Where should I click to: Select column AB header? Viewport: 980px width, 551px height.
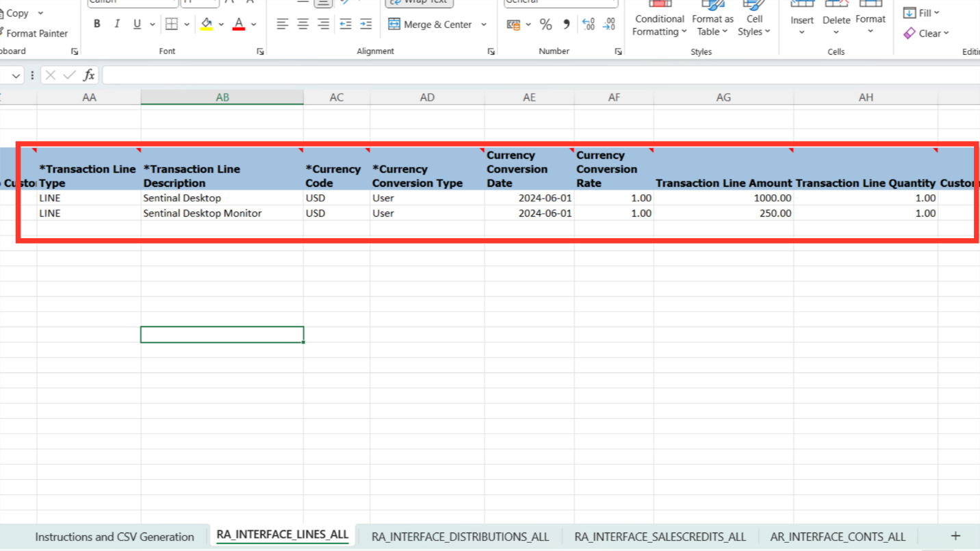(x=222, y=97)
